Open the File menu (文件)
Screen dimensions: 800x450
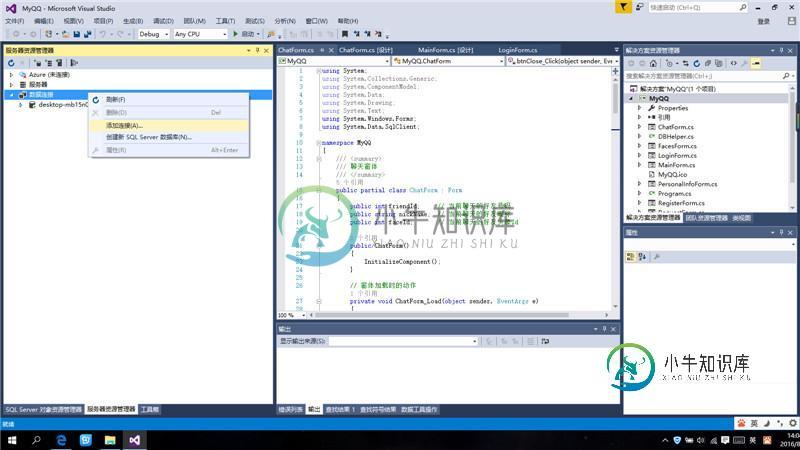14,21
